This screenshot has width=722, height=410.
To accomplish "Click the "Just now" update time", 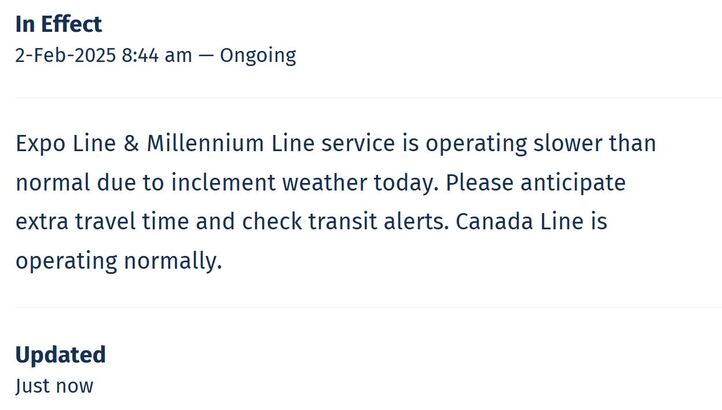I will tap(54, 386).
